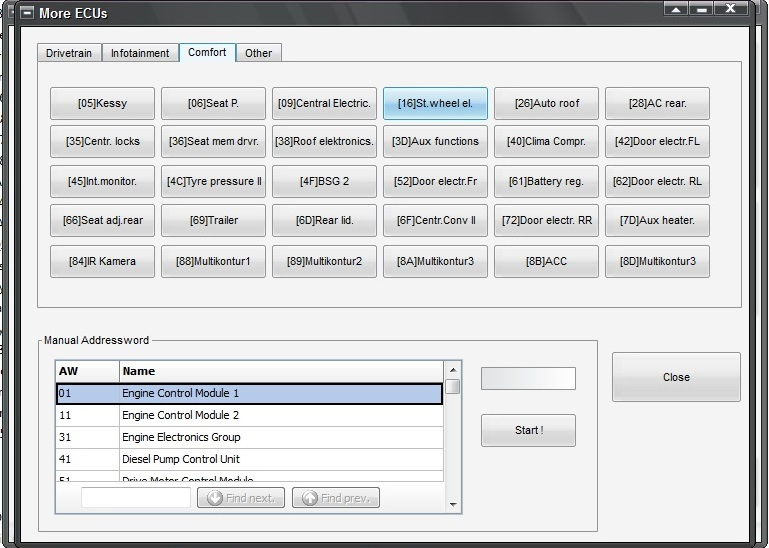769x548 pixels.
Task: Click [84]IR Kamera button
Action: coord(103,261)
